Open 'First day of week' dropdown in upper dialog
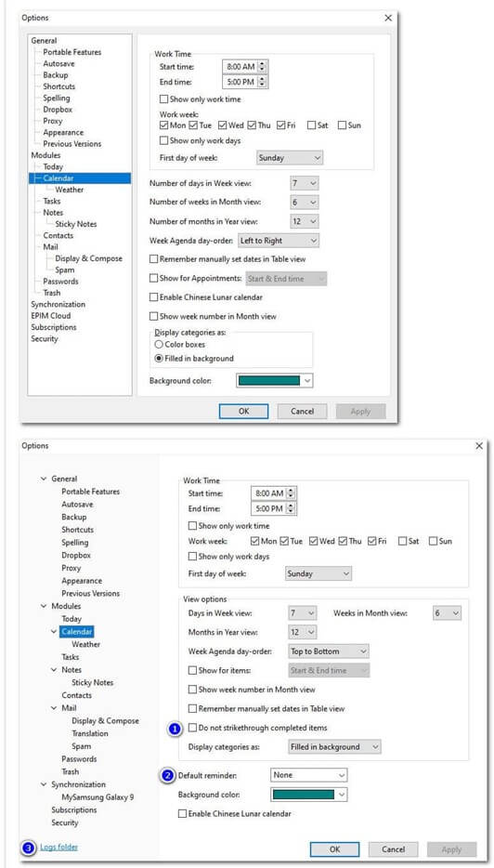This screenshot has width=494, height=868. pos(290,158)
